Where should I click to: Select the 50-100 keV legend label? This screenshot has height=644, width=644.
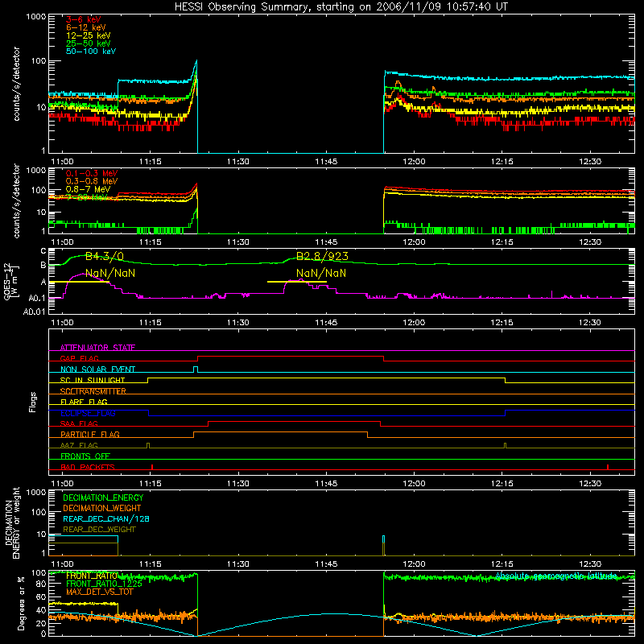pos(91,52)
